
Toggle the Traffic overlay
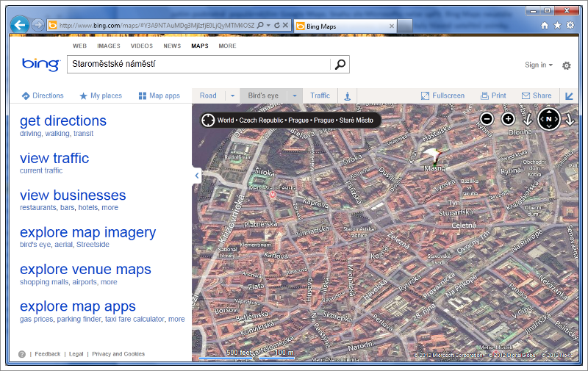(x=320, y=96)
